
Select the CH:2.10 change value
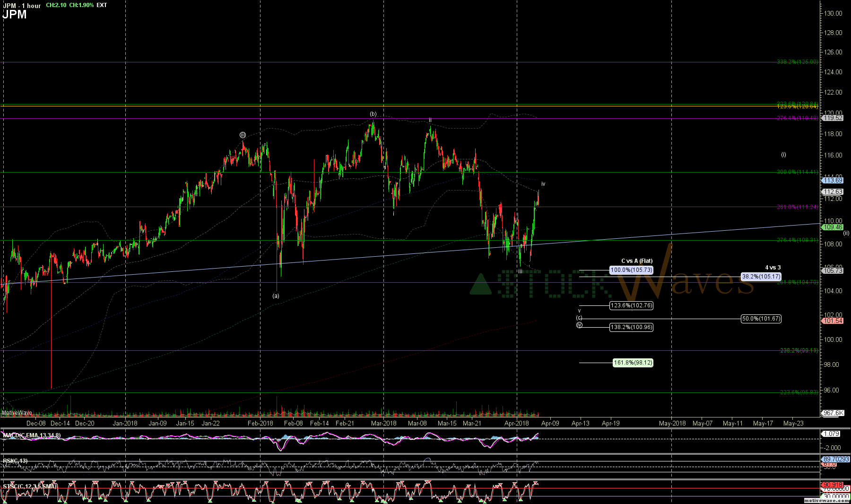(56, 5)
